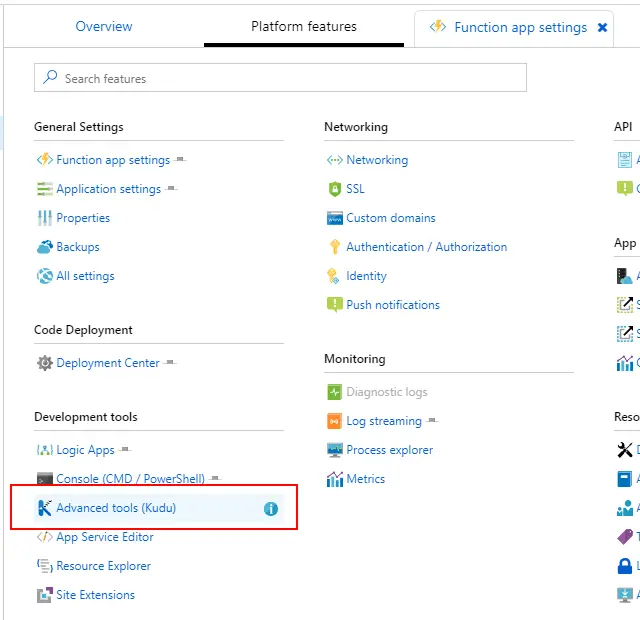Click the Site Extensions icon
640x620 pixels.
point(44,595)
